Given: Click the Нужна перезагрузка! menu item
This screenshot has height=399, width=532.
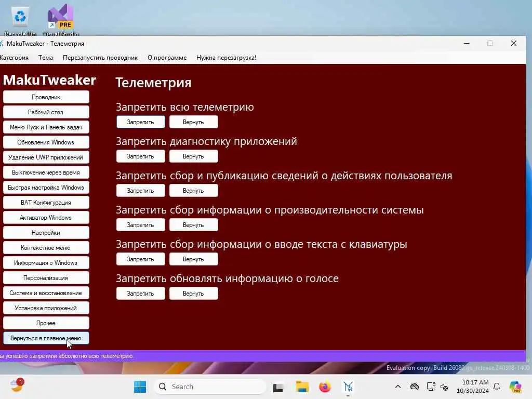Looking at the screenshot, I should tap(226, 58).
